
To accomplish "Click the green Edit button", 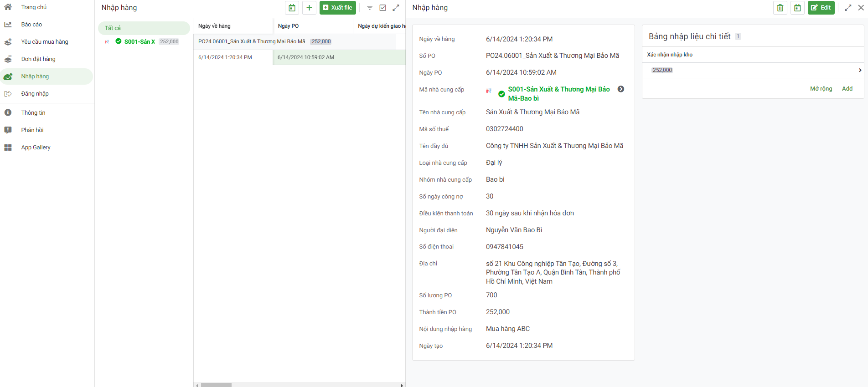I will click(821, 8).
